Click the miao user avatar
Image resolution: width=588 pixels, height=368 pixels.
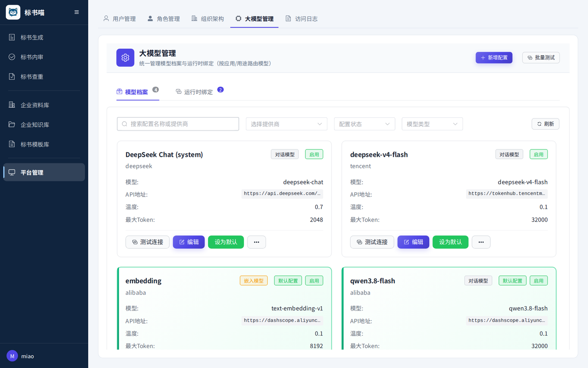(x=12, y=356)
